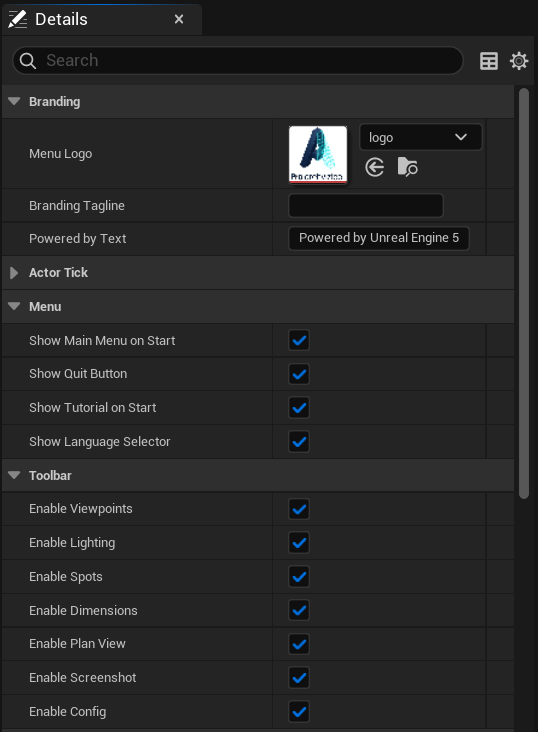Toggle Enable Config checkbox
Screen dimensions: 538x732
click(x=299, y=711)
